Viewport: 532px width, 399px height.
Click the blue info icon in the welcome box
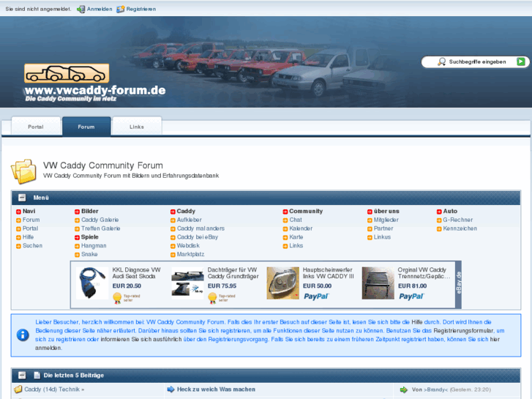coord(23,335)
